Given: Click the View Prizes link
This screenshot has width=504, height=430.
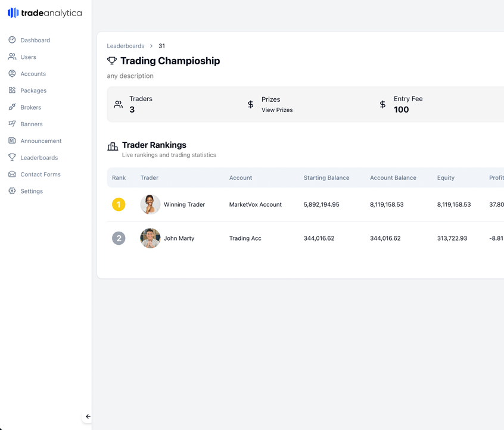Looking at the screenshot, I should (x=277, y=110).
